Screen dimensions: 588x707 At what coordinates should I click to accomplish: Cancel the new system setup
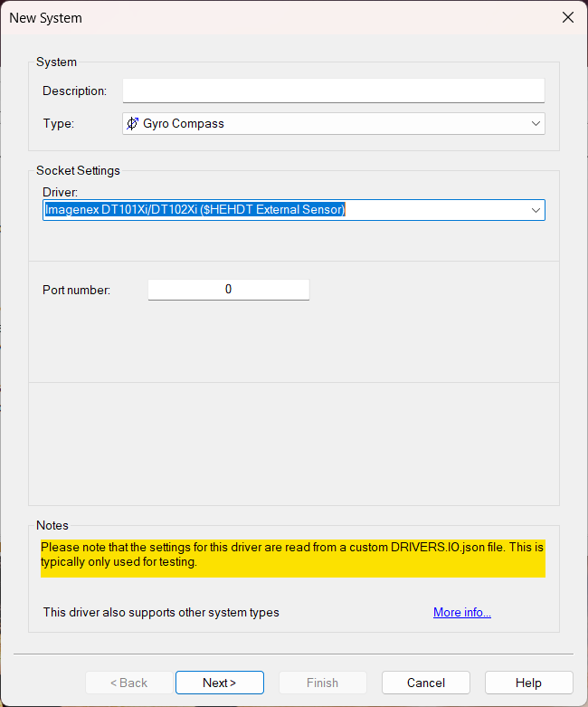tap(425, 683)
